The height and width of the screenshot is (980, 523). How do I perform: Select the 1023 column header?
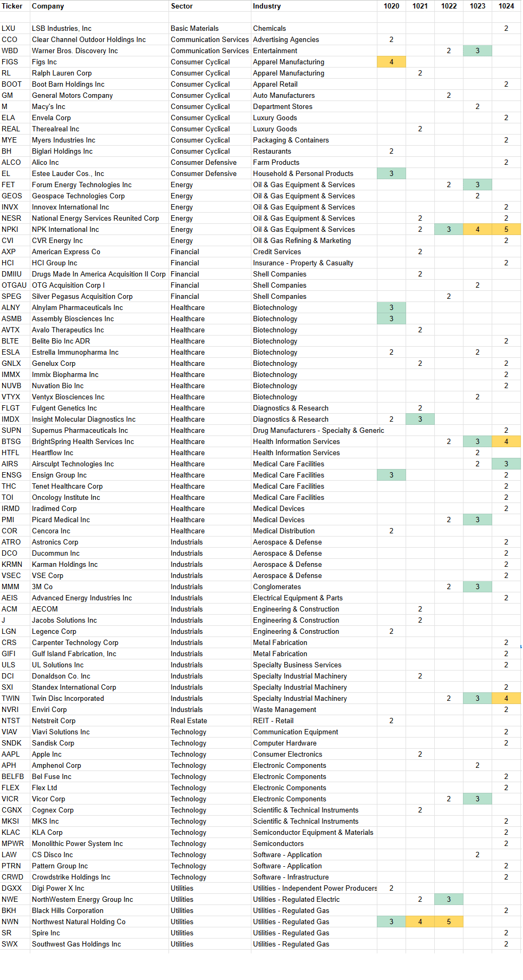(x=477, y=6)
